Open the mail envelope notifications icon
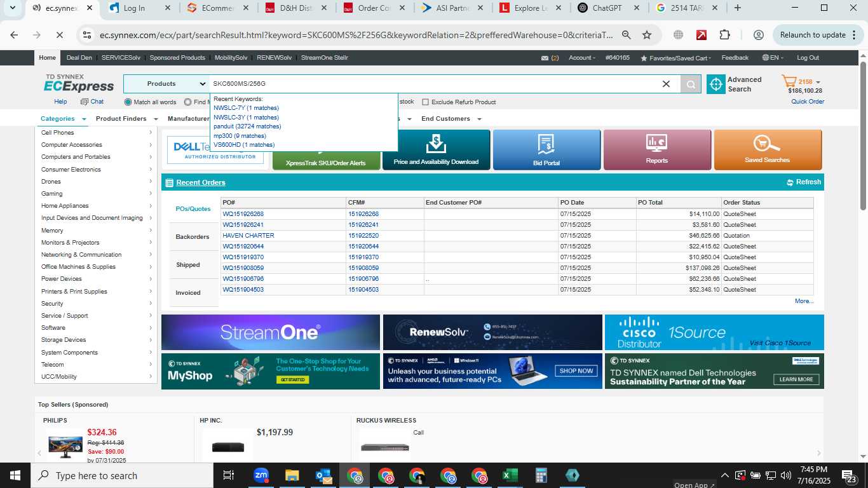 coord(545,58)
